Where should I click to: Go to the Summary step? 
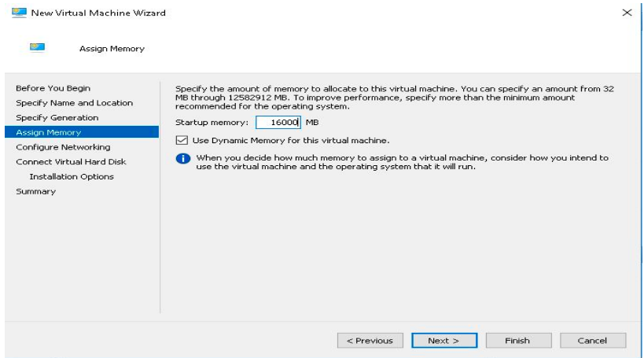[x=35, y=192]
